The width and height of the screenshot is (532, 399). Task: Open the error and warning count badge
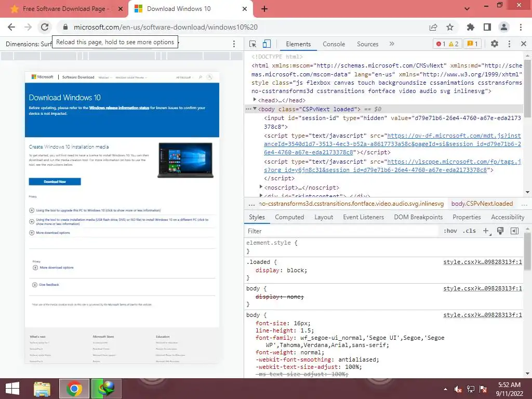pyautogui.click(x=447, y=44)
